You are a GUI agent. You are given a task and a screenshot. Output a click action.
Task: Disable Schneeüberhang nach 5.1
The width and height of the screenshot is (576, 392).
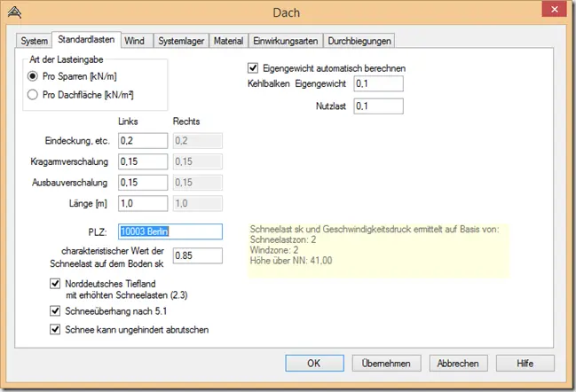(x=55, y=311)
